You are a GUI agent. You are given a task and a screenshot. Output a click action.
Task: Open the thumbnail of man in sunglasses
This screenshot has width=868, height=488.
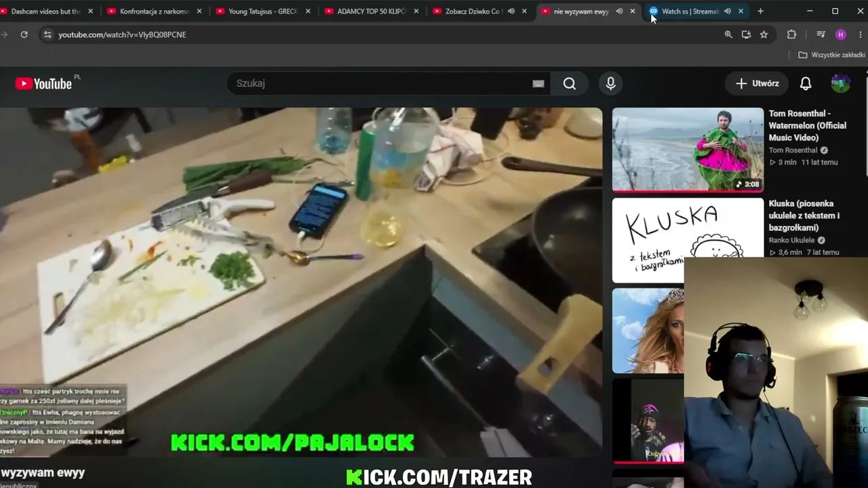coord(648,421)
